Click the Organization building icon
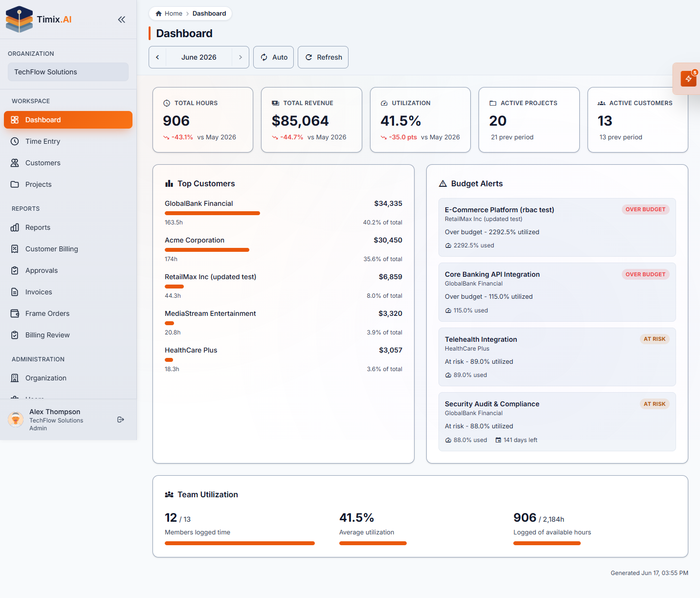The height and width of the screenshot is (598, 700). 15,378
